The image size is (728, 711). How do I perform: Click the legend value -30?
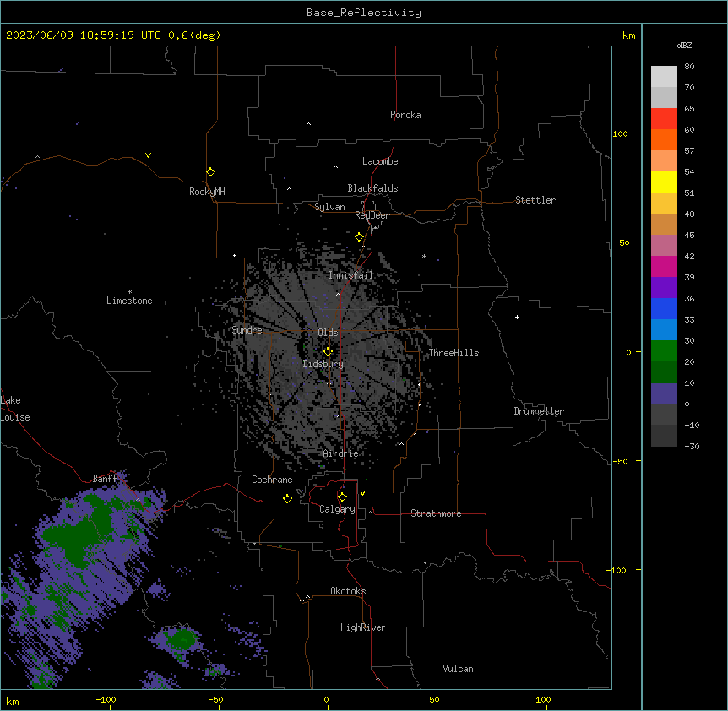(693, 446)
